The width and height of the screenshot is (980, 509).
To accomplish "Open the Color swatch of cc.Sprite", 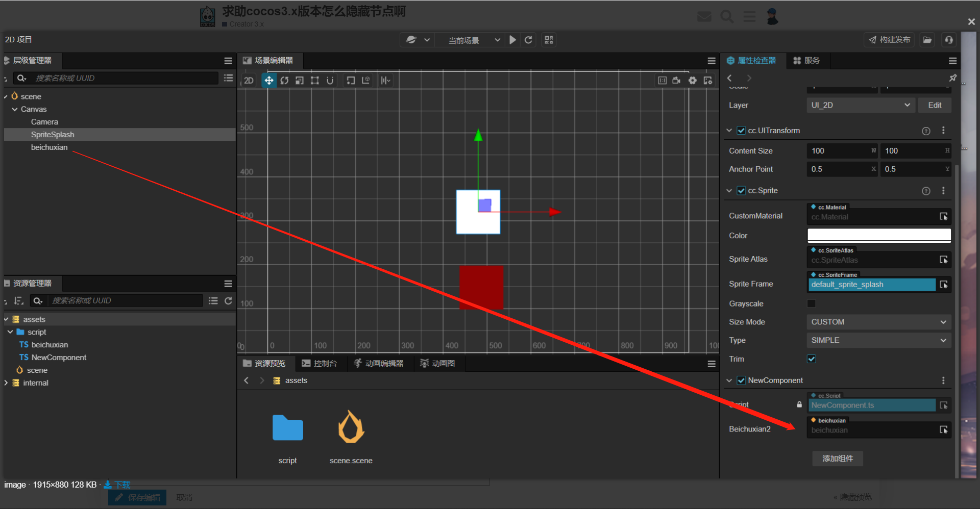I will tap(879, 235).
